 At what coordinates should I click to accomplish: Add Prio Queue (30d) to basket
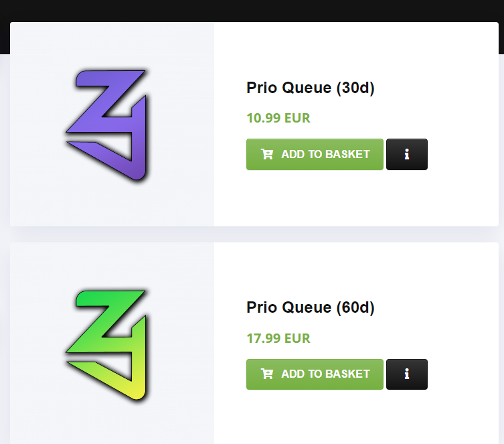315,155
